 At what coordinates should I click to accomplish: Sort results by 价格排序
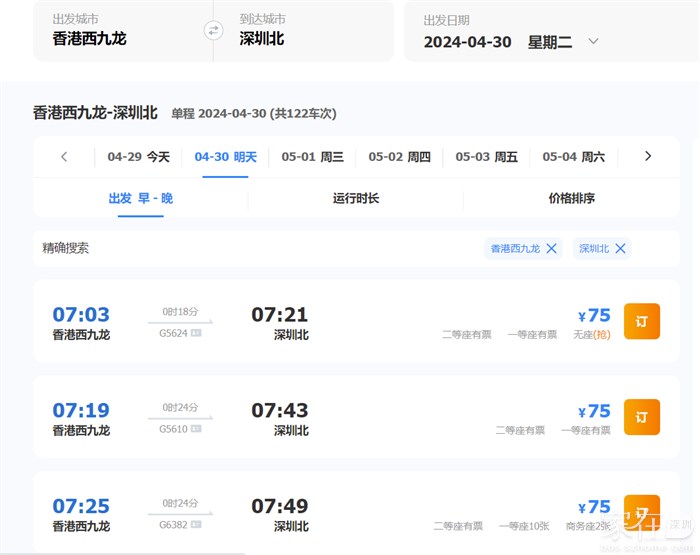[x=571, y=198]
